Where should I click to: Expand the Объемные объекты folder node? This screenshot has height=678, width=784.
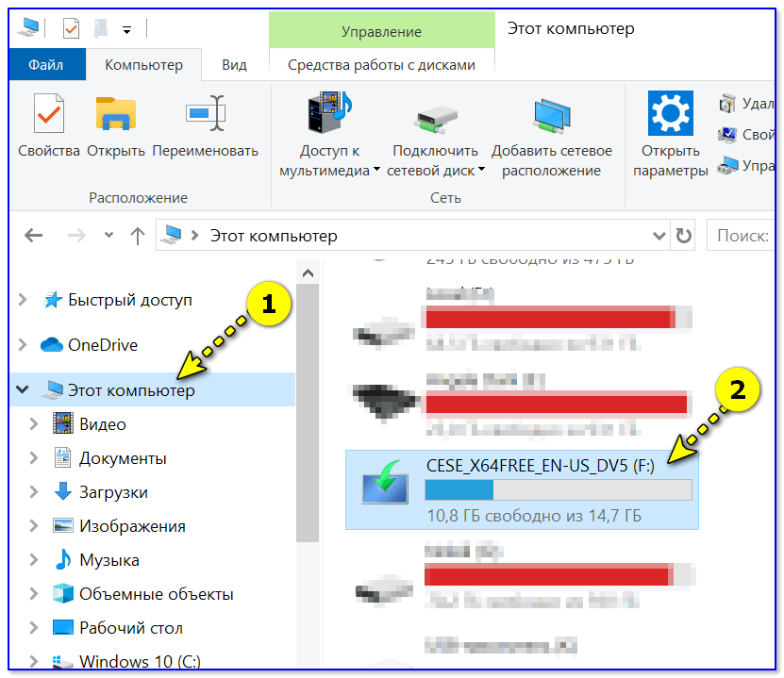coord(34,593)
